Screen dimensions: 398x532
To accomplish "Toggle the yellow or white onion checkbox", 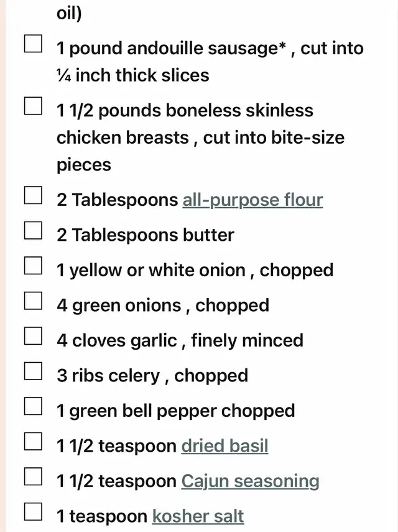I will [33, 267].
